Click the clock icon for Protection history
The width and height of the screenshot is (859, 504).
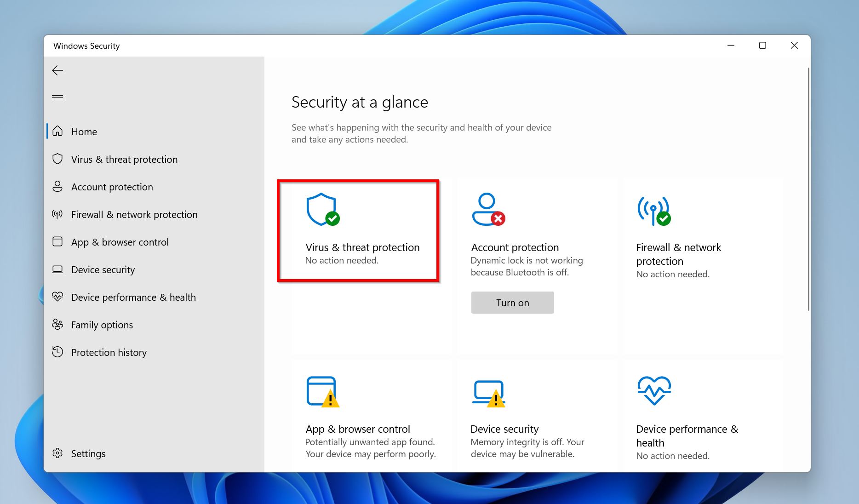57,352
